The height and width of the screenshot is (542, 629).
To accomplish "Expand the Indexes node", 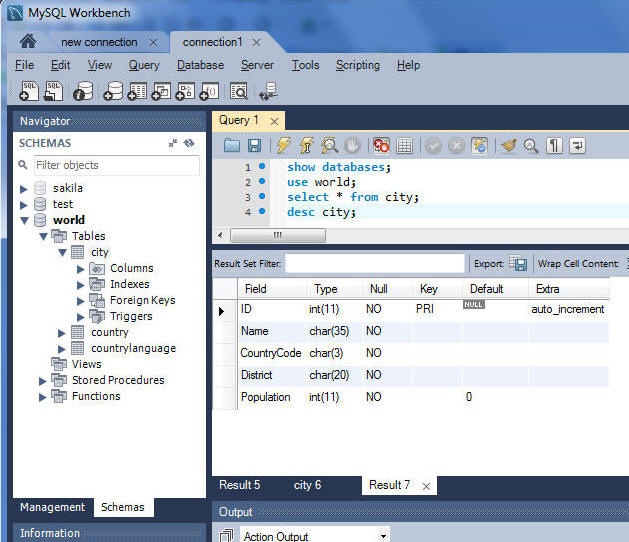I will point(81,285).
